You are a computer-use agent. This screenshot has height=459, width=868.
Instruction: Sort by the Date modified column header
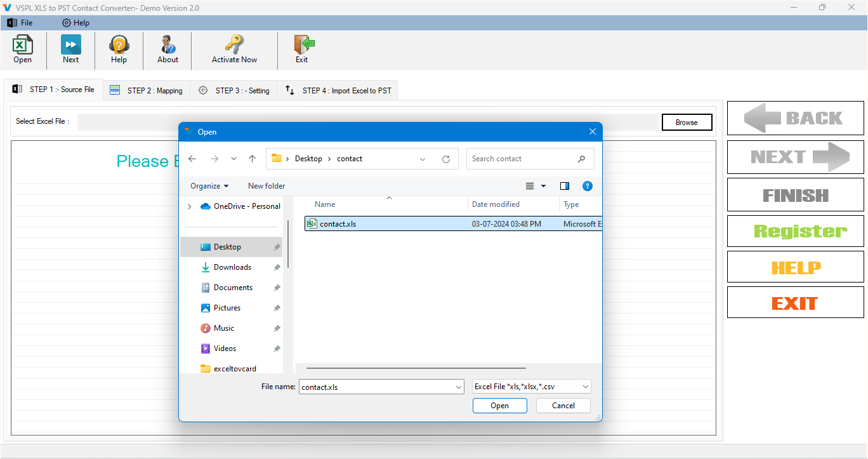point(496,204)
